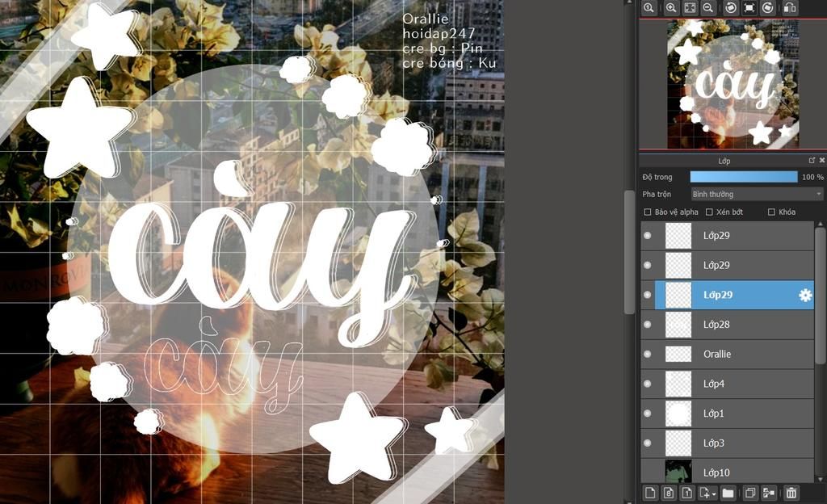Undock the Lớp panel
This screenshot has width=827, height=504.
click(812, 160)
